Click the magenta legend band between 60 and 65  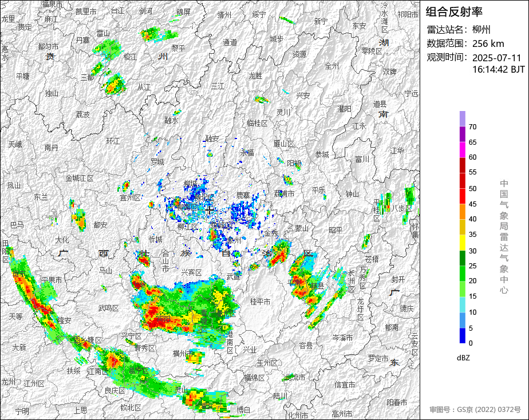(462, 150)
